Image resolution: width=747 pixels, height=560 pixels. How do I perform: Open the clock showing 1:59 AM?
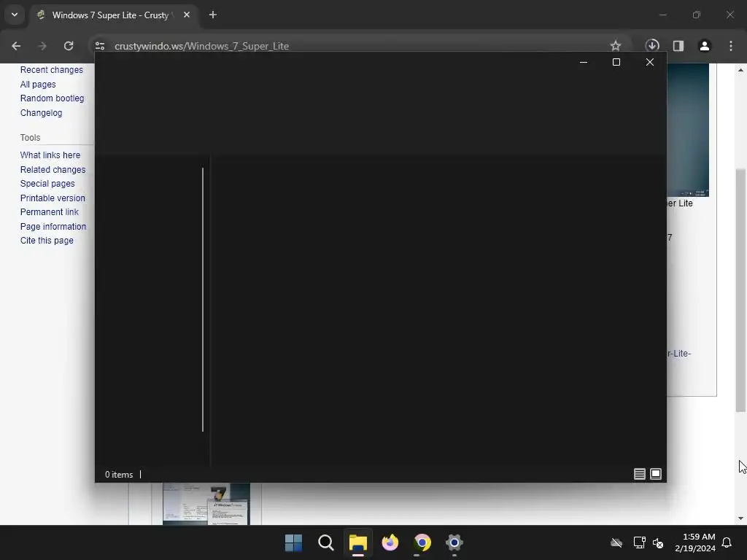coord(695,542)
